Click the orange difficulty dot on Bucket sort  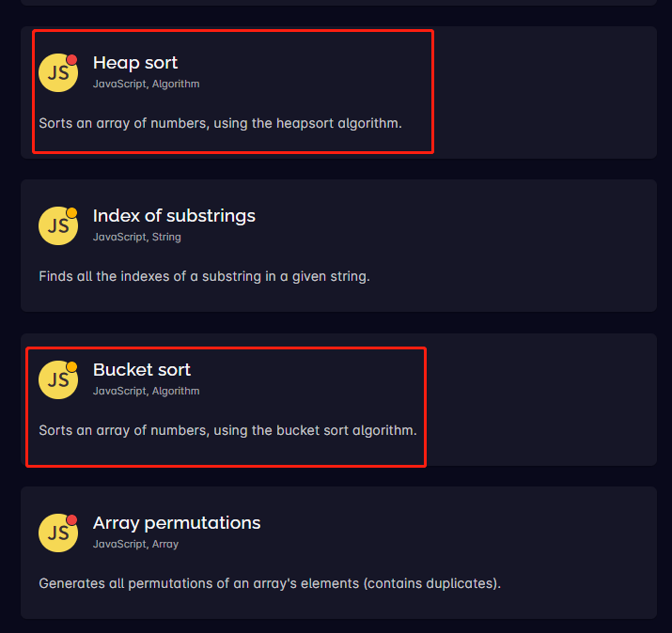pyautogui.click(x=72, y=367)
